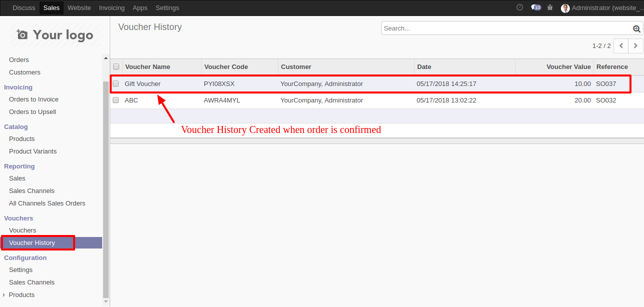Viewport: 644px width, 307px height.
Task: Click the pager range 1-2 / 2
Action: click(601, 45)
